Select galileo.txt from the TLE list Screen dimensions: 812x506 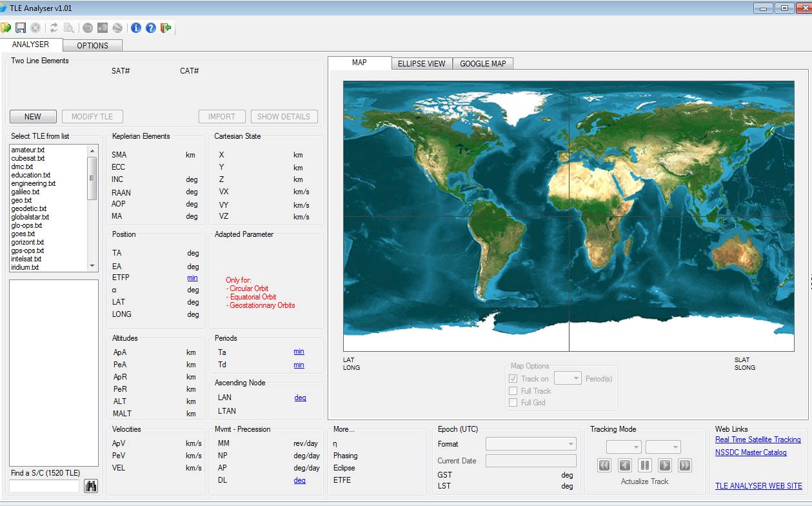25,192
